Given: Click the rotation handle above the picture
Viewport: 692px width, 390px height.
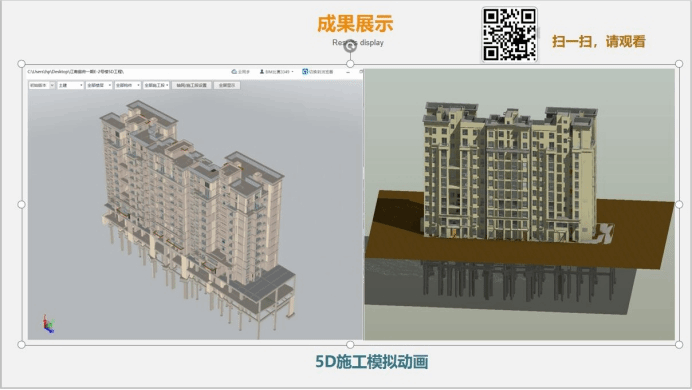Looking at the screenshot, I should pos(350,45).
